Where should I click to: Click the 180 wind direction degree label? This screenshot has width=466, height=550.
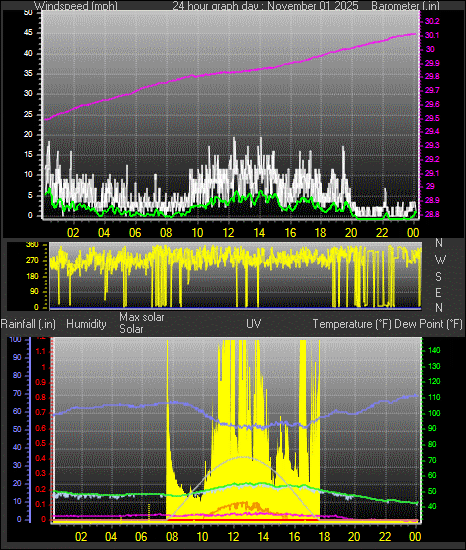coord(32,276)
